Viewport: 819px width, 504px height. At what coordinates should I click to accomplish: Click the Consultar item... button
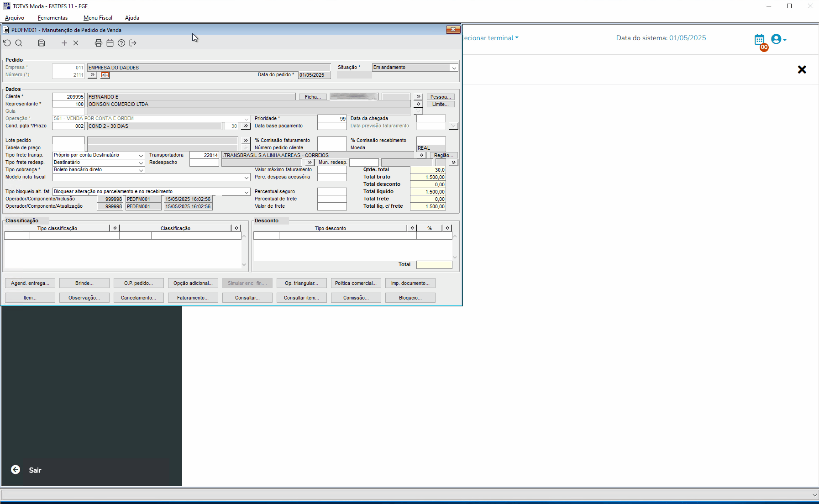(302, 298)
